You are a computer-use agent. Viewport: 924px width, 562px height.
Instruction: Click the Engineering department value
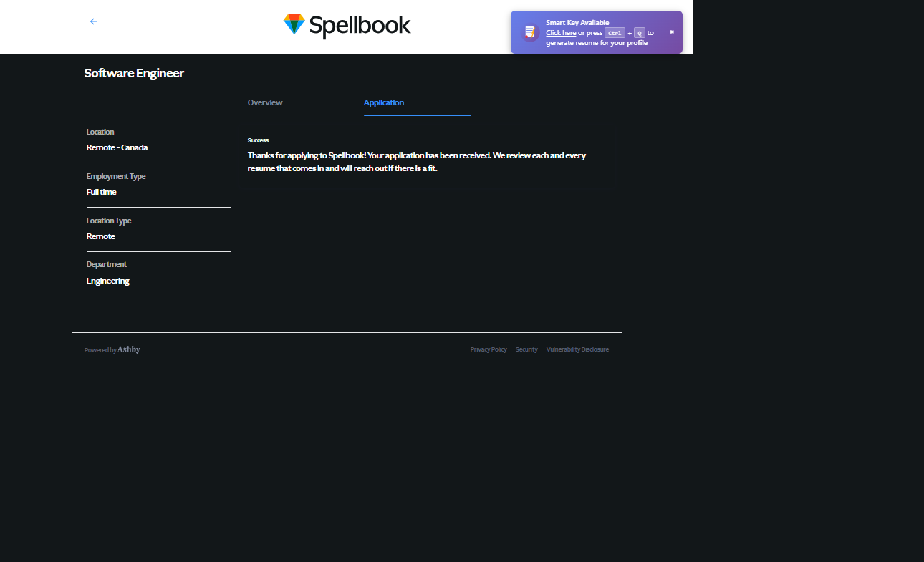pos(107,281)
